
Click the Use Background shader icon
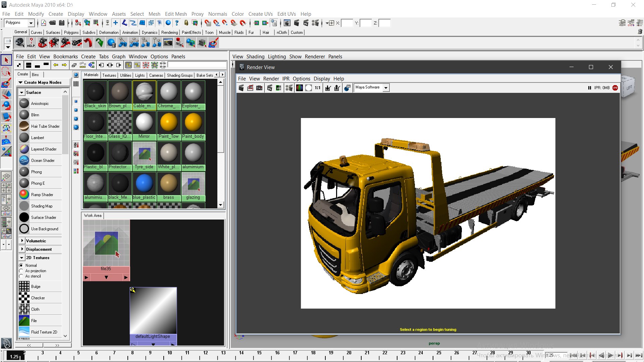(24, 229)
